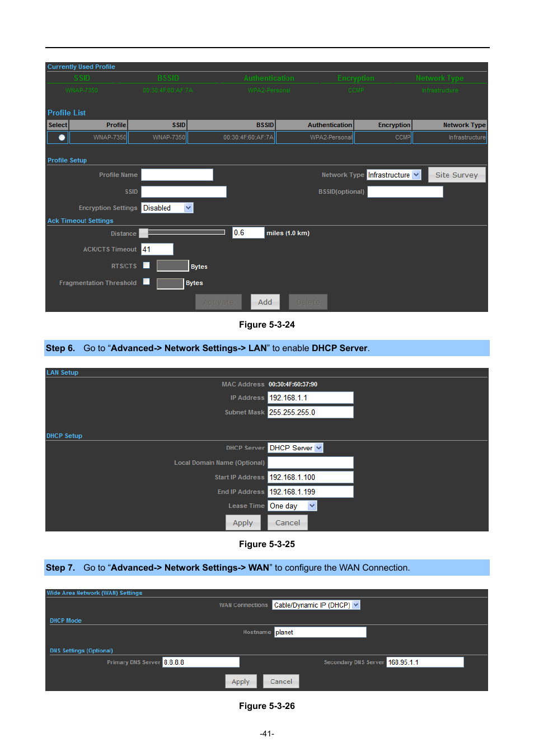Click the Fragmentation Threshold Bytes field
Viewport: 534px width, 756px height.
point(170,283)
